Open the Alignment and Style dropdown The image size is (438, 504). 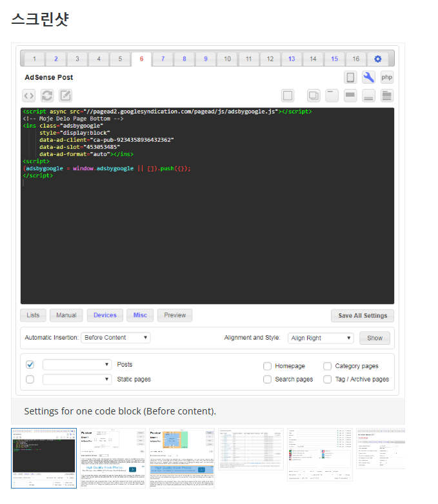(321, 338)
